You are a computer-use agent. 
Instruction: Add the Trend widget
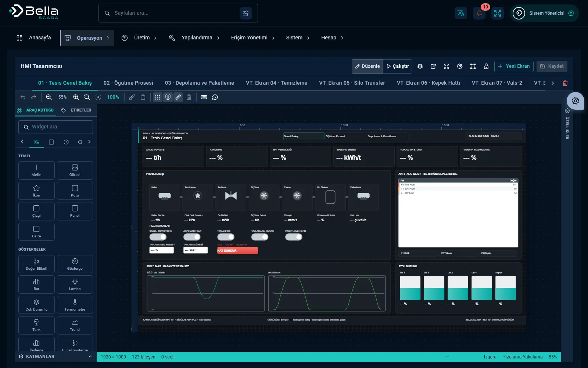pos(75,325)
